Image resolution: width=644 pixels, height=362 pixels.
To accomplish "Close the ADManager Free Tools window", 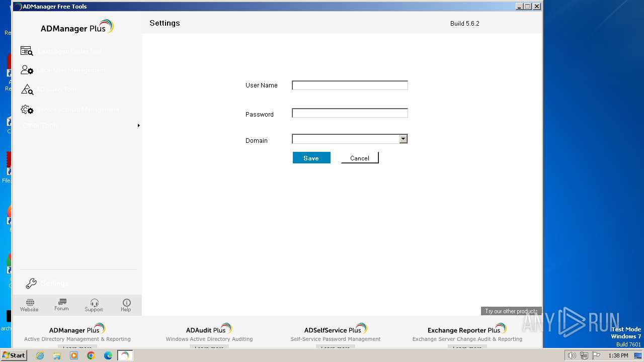I will [537, 7].
